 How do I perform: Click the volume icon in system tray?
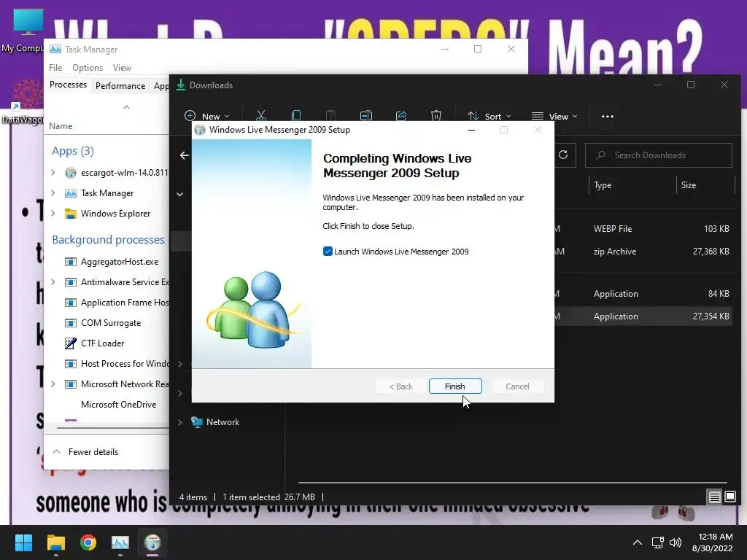click(676, 542)
